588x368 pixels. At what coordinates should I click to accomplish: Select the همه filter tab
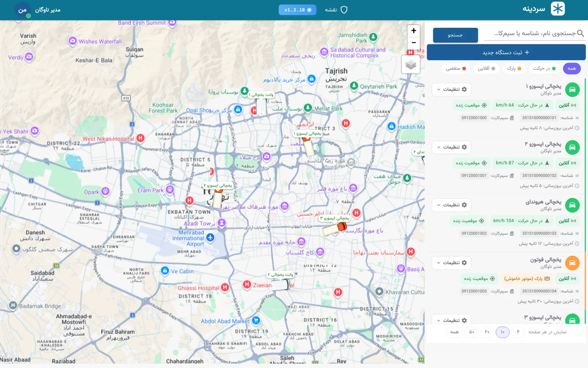point(572,68)
